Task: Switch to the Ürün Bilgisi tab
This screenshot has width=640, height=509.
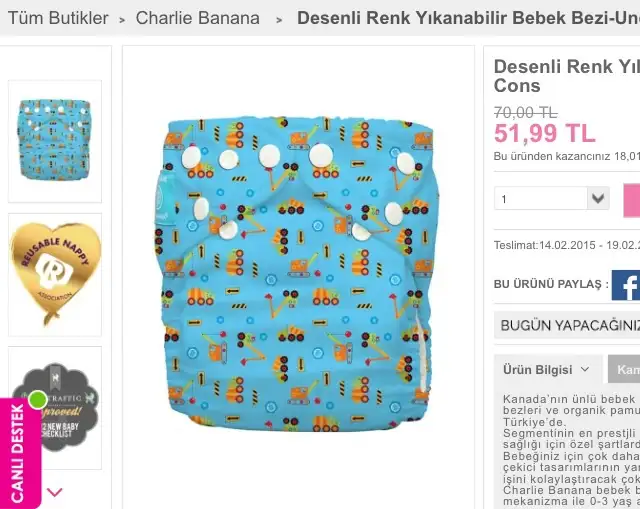Action: [548, 369]
